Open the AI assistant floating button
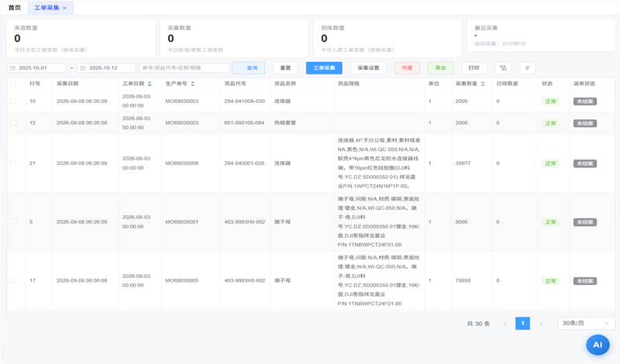The width and height of the screenshot is (620, 364). 598,345
